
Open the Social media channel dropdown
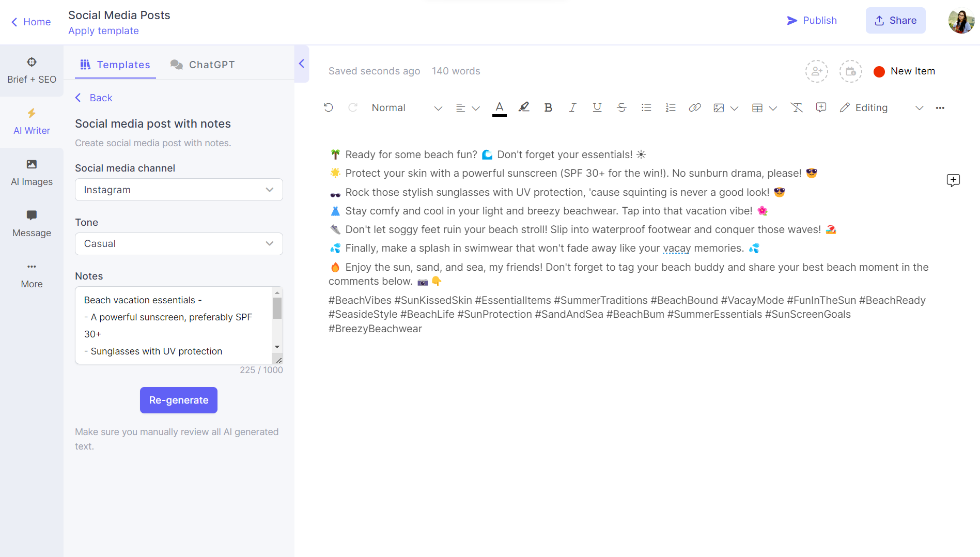[179, 190]
